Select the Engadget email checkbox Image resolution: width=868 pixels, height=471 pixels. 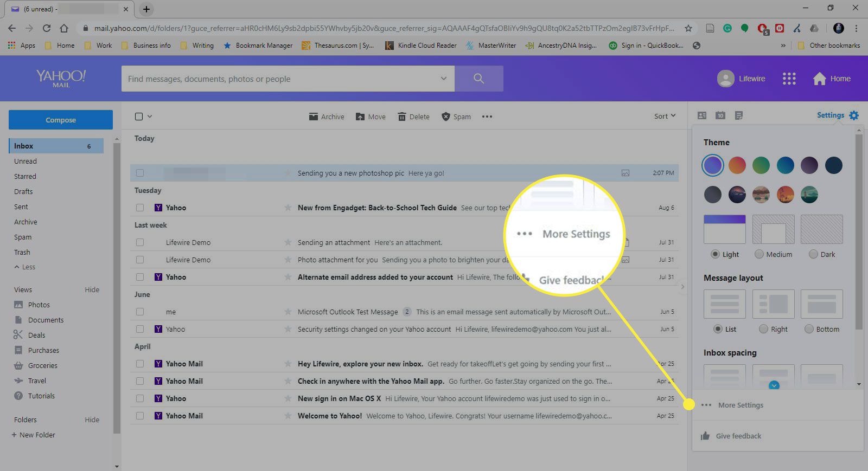[x=140, y=208]
